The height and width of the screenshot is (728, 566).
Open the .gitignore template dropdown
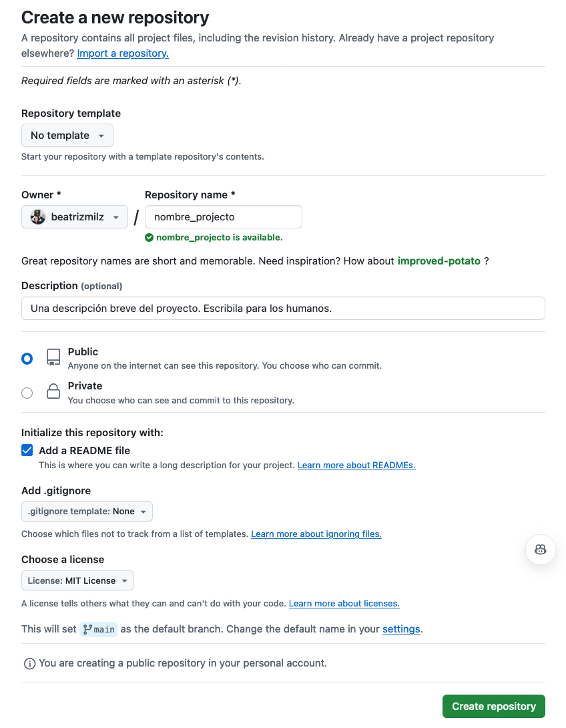87,512
